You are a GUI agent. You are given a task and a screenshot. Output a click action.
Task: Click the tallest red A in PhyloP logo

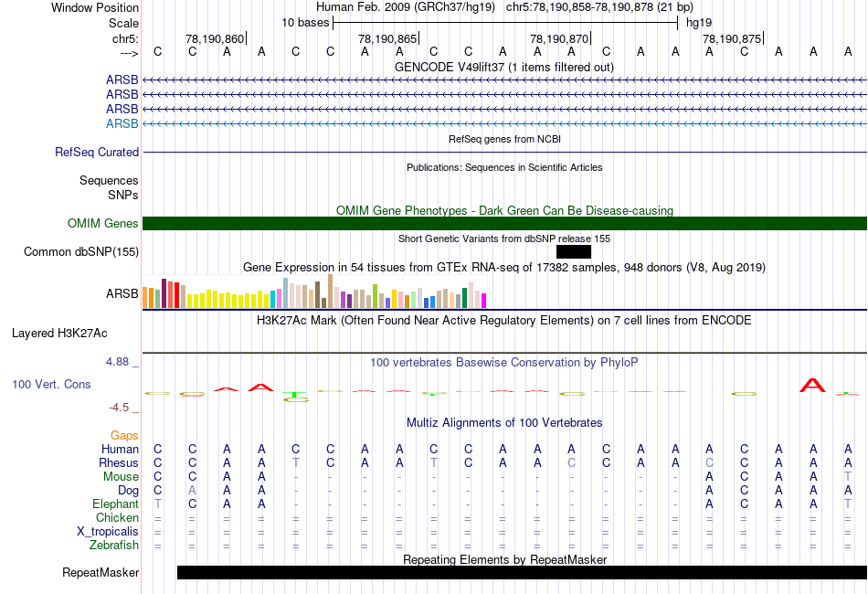(812, 385)
